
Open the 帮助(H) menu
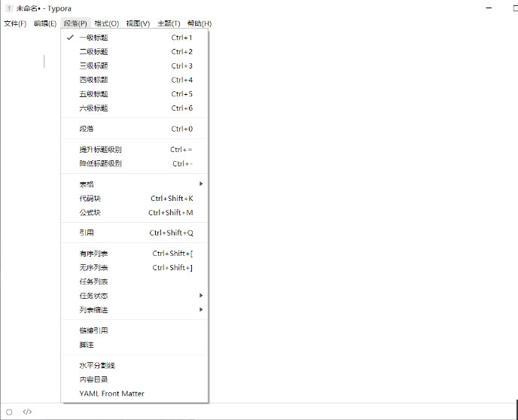pos(200,23)
